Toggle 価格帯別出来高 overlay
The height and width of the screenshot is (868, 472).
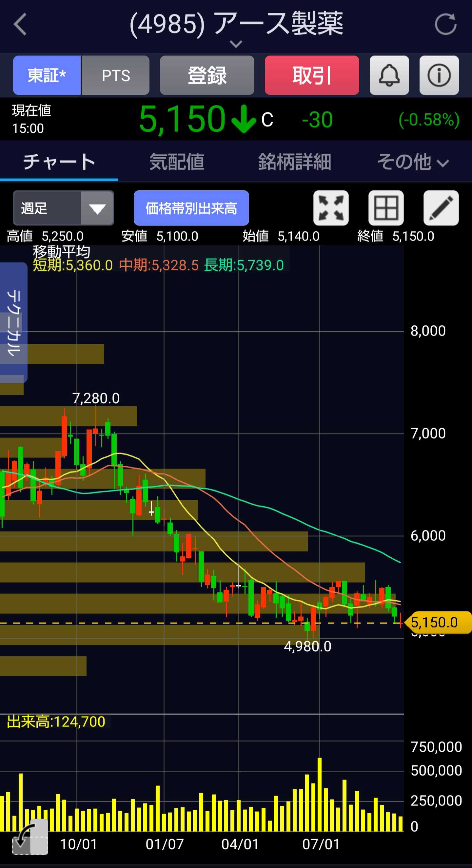[191, 208]
